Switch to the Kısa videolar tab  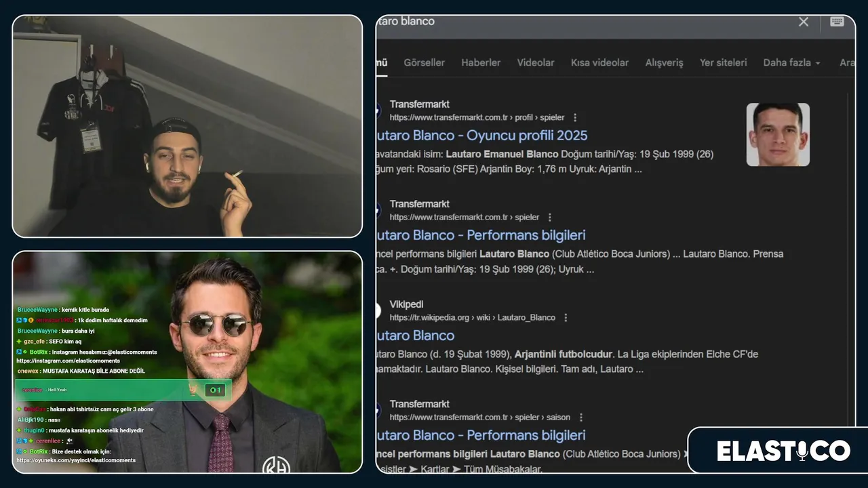coord(599,62)
